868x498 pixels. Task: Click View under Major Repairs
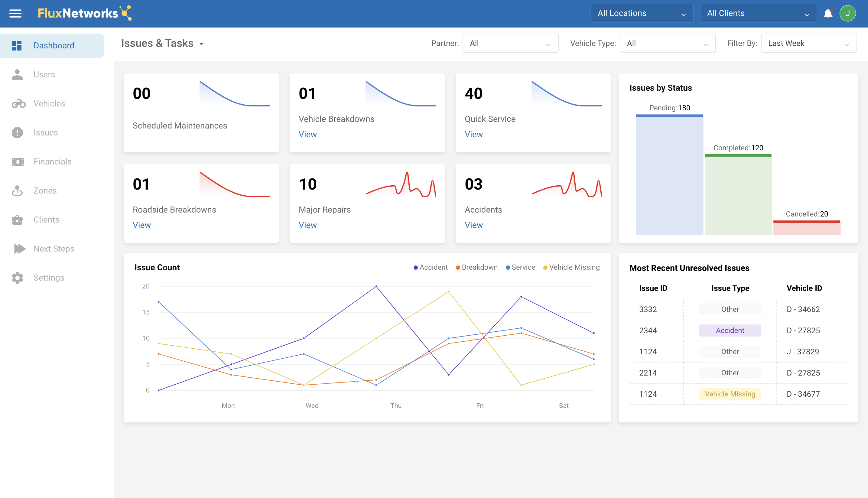pos(307,225)
